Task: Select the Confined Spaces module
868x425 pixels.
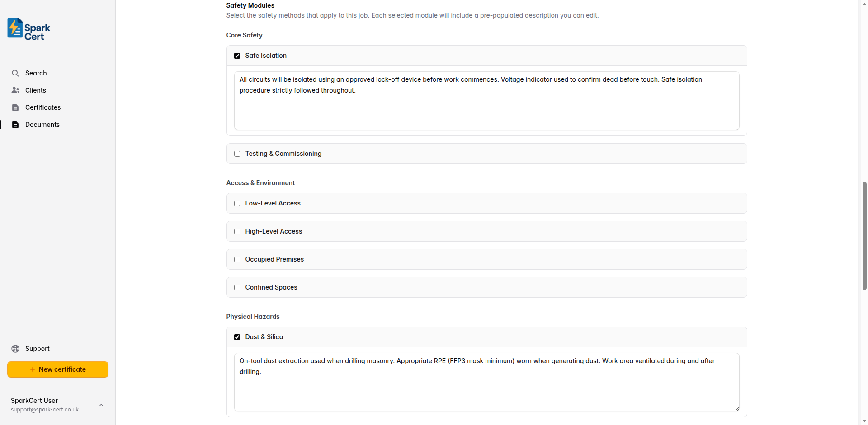Action: (x=237, y=287)
